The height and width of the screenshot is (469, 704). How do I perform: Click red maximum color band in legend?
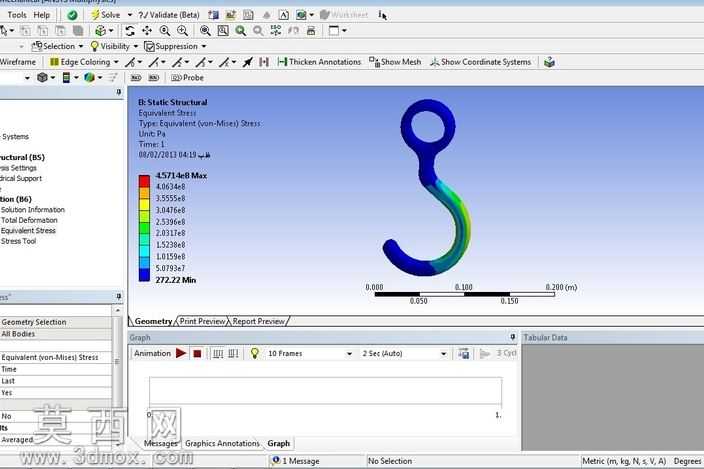(x=144, y=181)
